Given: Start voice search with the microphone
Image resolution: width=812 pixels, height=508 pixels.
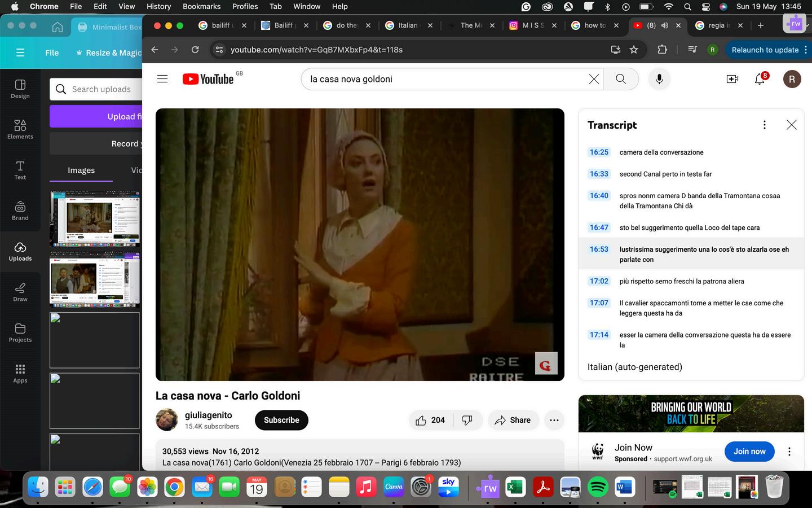Looking at the screenshot, I should click(x=659, y=79).
